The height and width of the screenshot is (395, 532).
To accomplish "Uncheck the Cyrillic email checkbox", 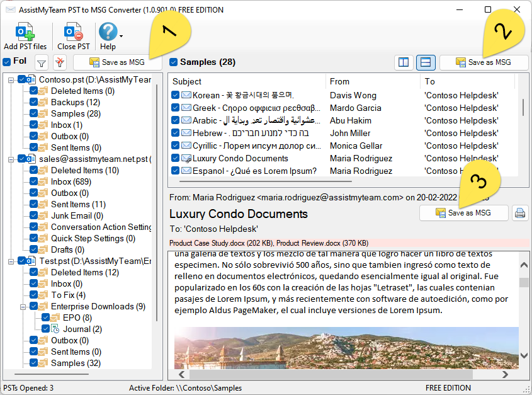I will [x=175, y=146].
